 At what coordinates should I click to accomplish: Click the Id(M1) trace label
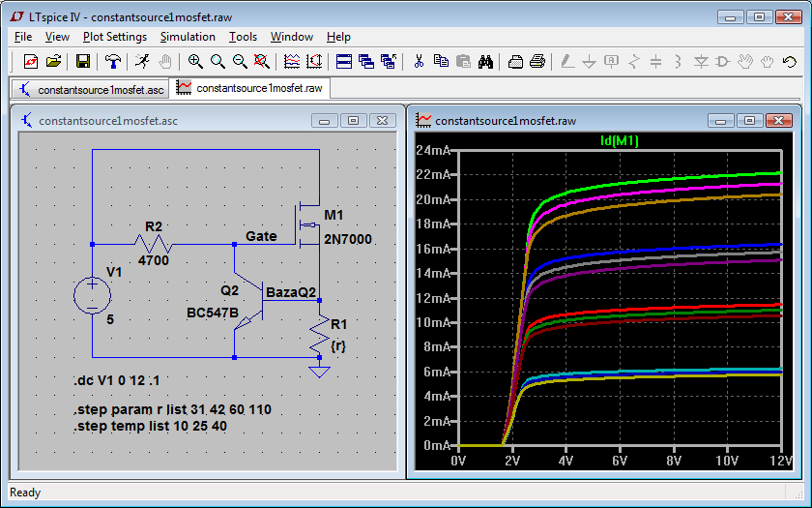[620, 140]
